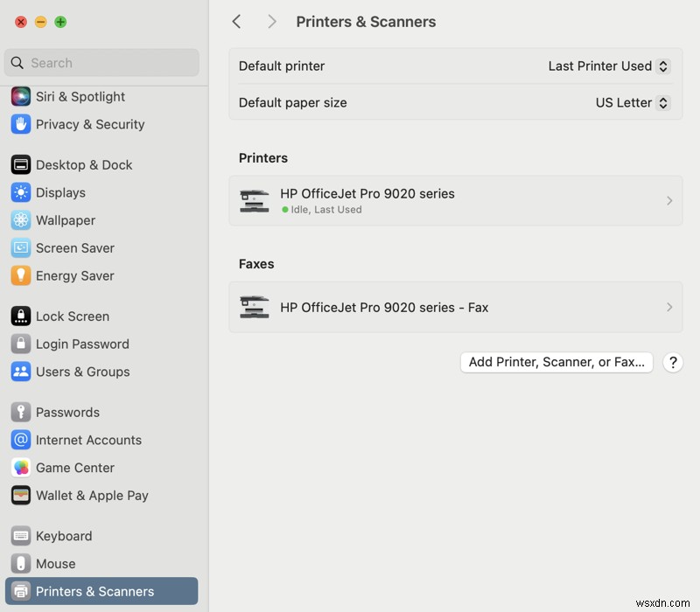Select Lock Screen label

[x=73, y=316]
